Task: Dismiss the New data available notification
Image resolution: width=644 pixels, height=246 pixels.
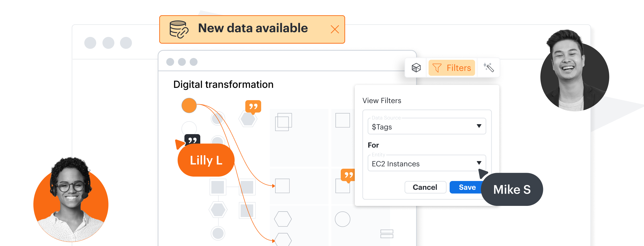Action: tap(335, 29)
